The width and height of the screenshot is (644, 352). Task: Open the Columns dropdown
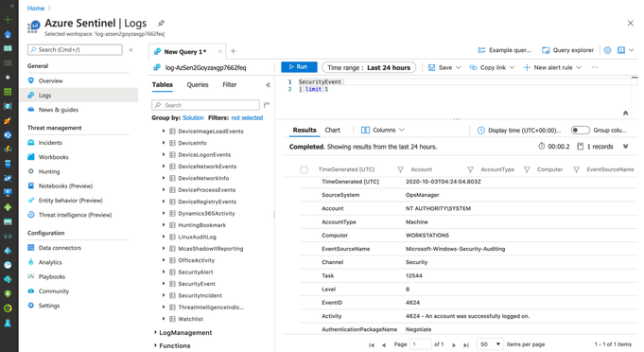click(382, 131)
